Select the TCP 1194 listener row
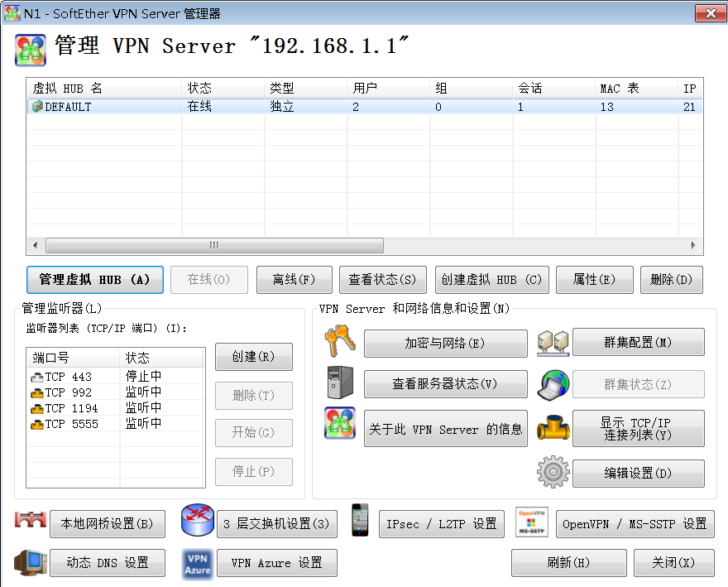 click(115, 408)
